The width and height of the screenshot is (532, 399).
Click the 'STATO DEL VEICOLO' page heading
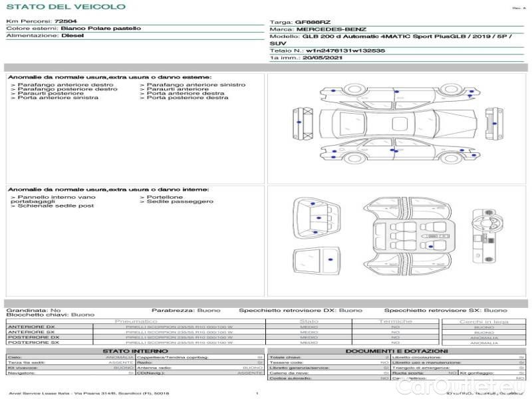tap(66, 7)
